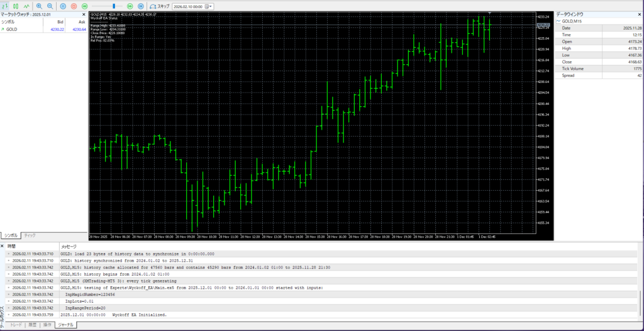Zoom out on the chart
Image resolution: width=644 pixels, height=331 pixels.
tap(50, 6)
